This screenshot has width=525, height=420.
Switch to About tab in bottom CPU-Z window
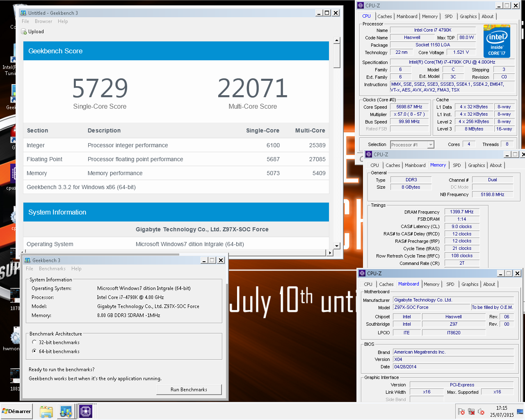tap(489, 284)
